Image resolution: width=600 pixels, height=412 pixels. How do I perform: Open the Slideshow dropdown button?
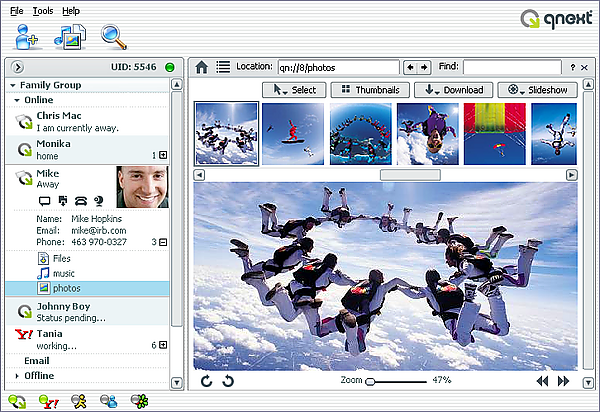539,90
